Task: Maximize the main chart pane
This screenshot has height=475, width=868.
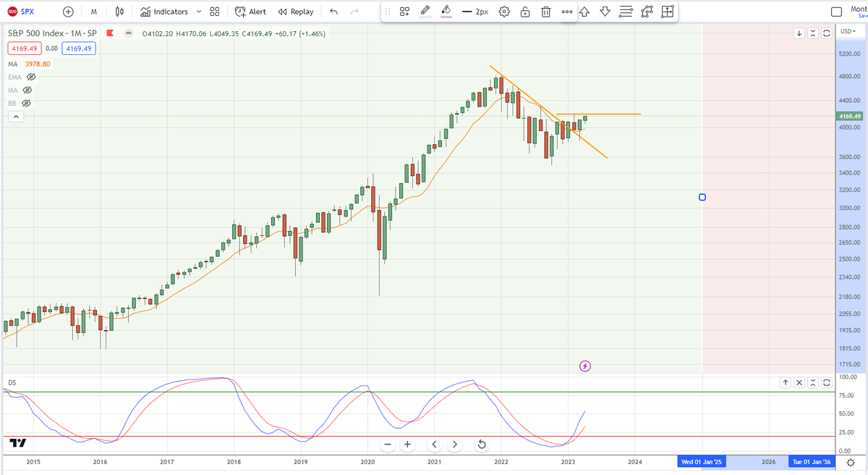Action: click(x=827, y=33)
